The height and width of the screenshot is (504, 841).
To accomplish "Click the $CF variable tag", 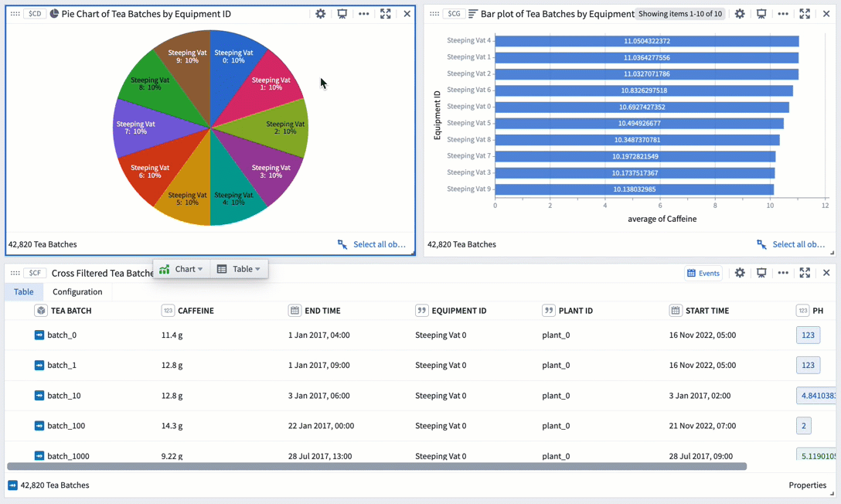I will click(35, 273).
